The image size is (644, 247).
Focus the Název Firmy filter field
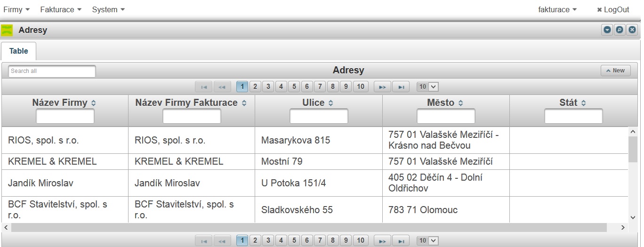click(x=65, y=116)
